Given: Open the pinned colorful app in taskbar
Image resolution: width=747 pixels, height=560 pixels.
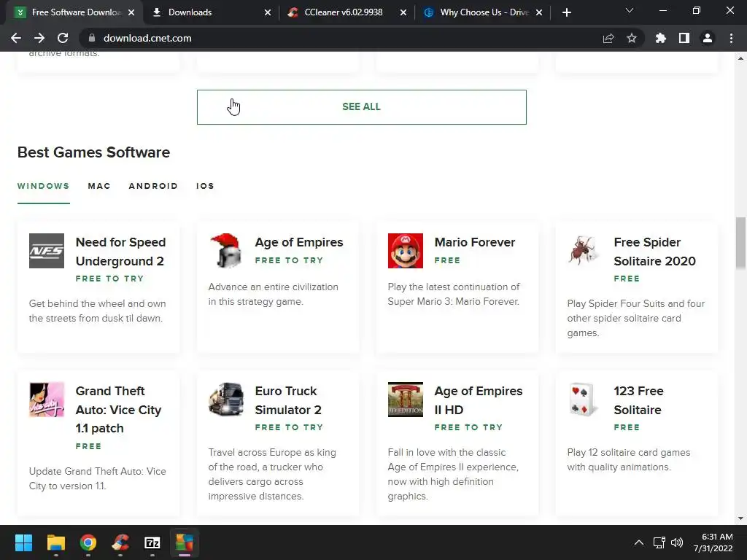Looking at the screenshot, I should click(x=185, y=542).
